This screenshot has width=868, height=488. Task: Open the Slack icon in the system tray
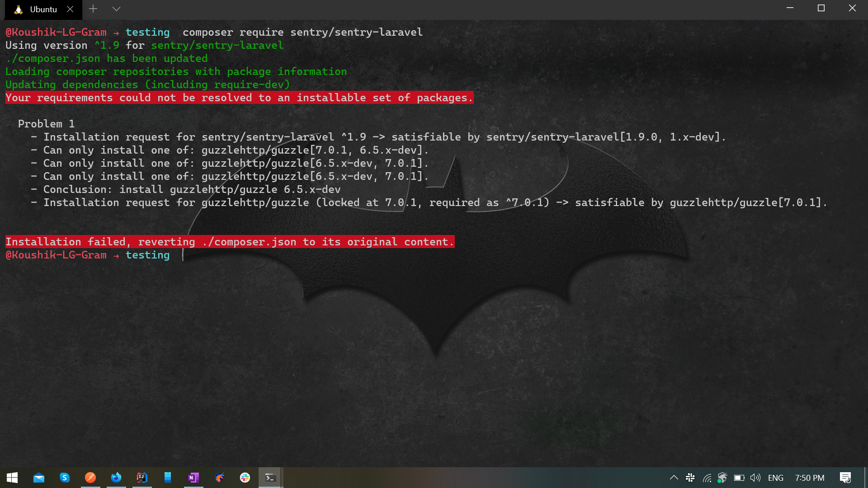click(691, 478)
